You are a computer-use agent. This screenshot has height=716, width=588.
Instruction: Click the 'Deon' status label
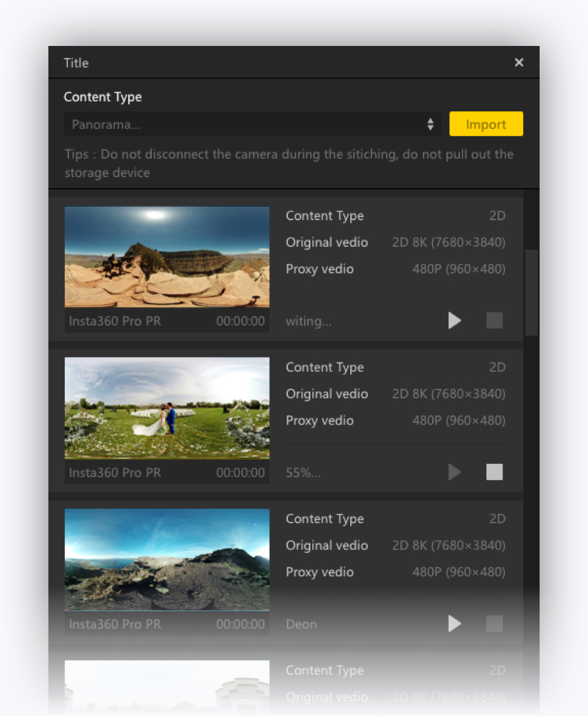[x=301, y=624]
